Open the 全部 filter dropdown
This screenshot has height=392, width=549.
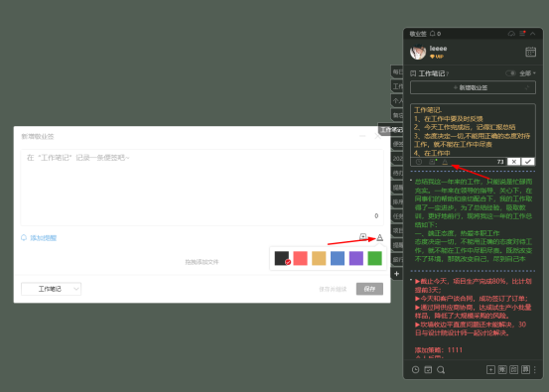527,73
